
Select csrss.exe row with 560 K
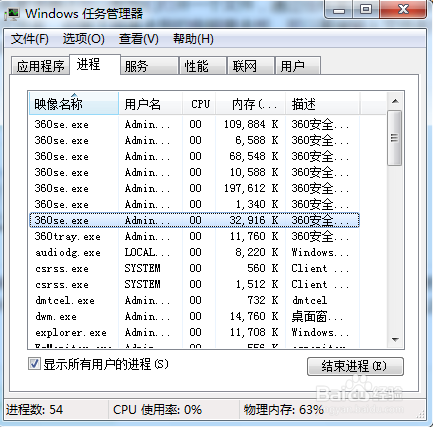194,268
